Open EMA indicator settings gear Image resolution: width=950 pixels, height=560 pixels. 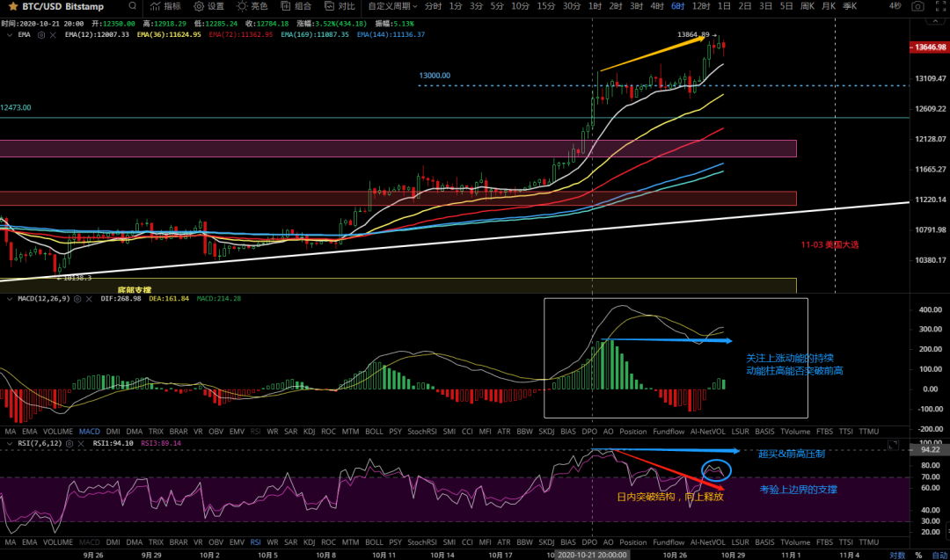click(40, 34)
